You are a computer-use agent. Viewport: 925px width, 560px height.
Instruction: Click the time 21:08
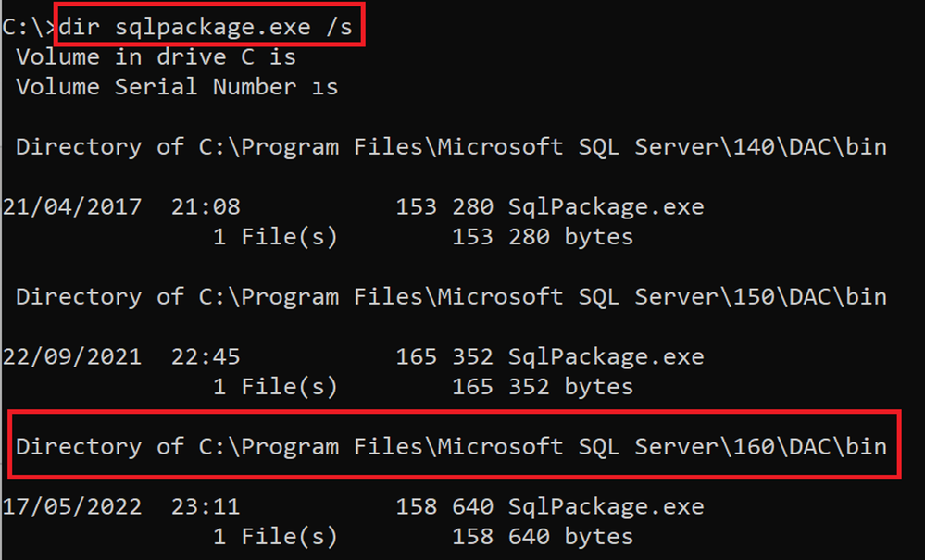[206, 207]
